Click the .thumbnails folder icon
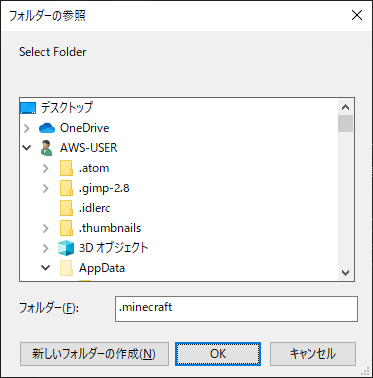 click(66, 228)
